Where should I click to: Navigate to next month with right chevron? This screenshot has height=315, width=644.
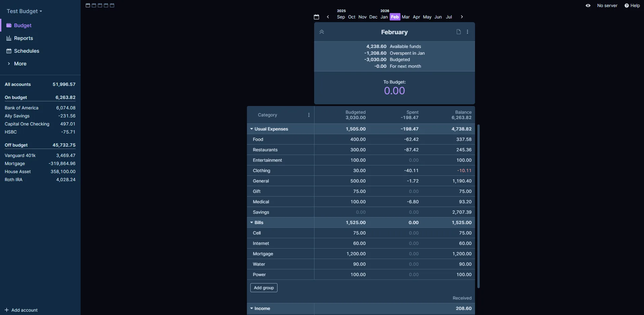(x=462, y=16)
